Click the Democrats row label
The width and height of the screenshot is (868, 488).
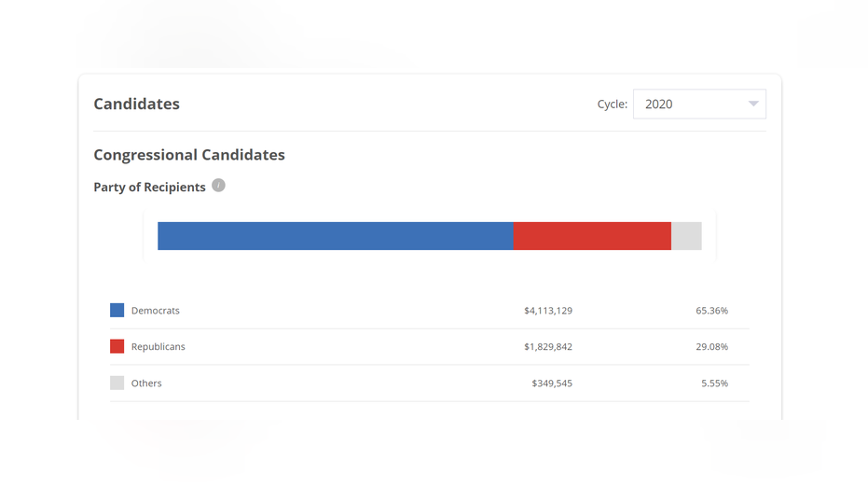point(156,311)
